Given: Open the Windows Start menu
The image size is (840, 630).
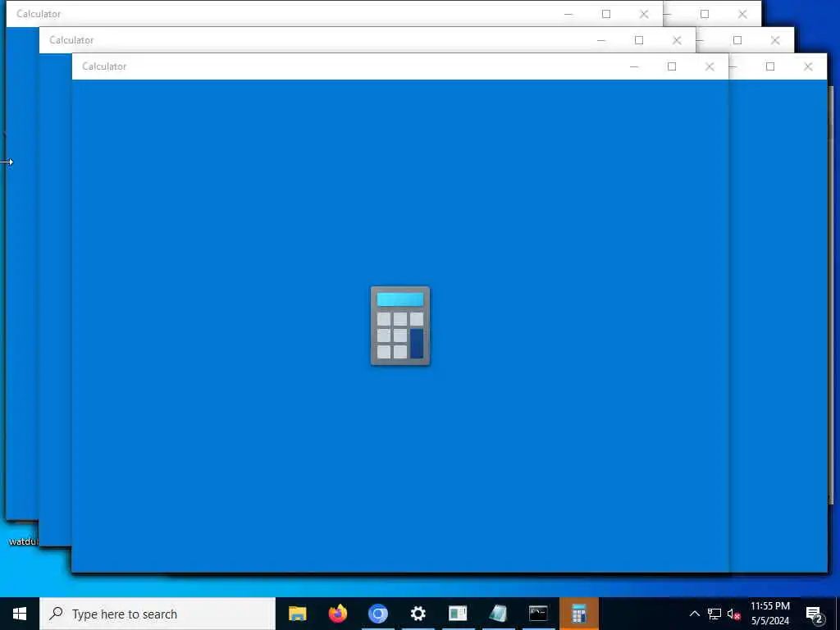Looking at the screenshot, I should [20, 614].
